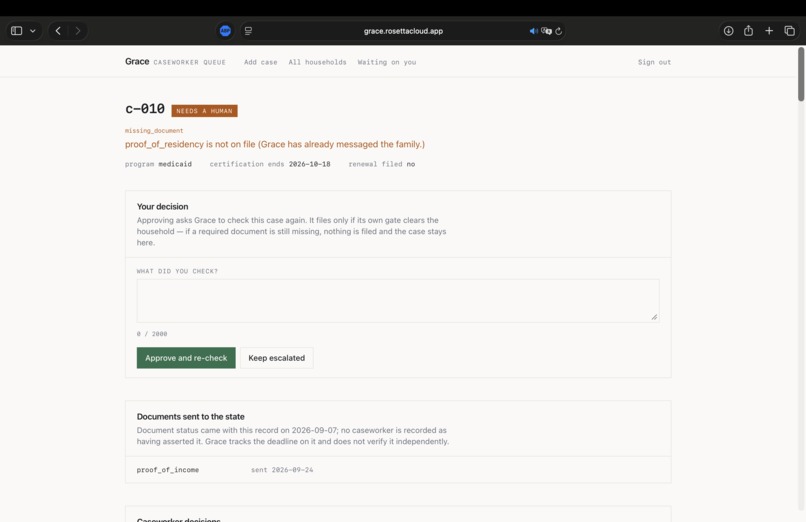Select the Your decision heading
Viewport: 806px width, 522px height.
click(162, 207)
